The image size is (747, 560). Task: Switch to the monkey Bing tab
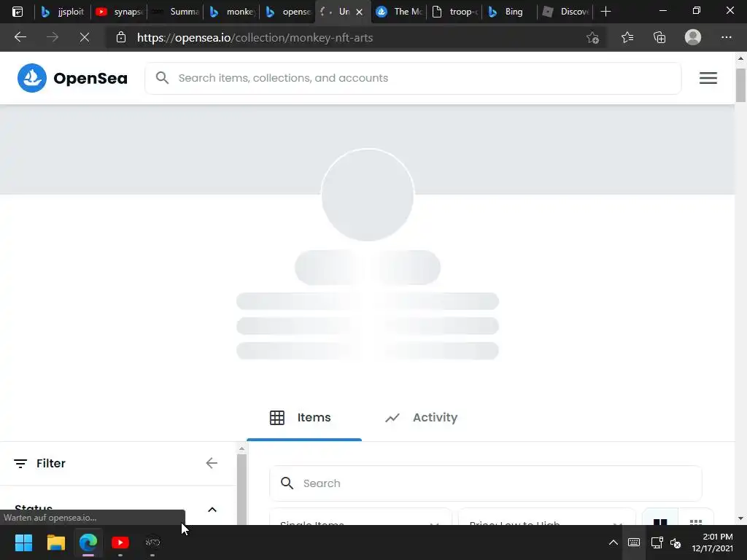pos(232,12)
